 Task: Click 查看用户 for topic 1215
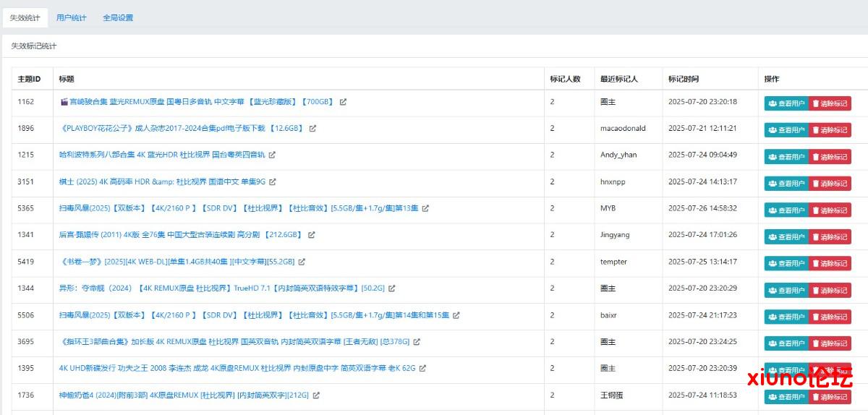(x=786, y=157)
